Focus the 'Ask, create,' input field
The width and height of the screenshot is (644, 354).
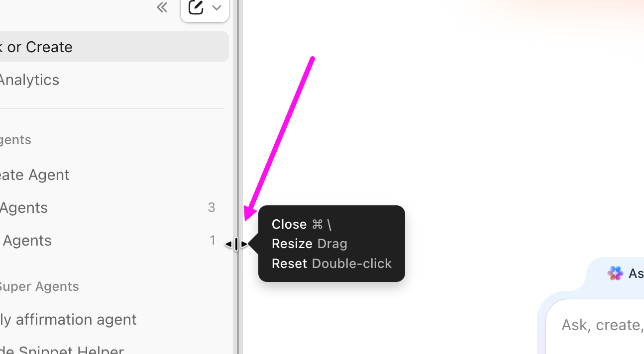(595, 325)
